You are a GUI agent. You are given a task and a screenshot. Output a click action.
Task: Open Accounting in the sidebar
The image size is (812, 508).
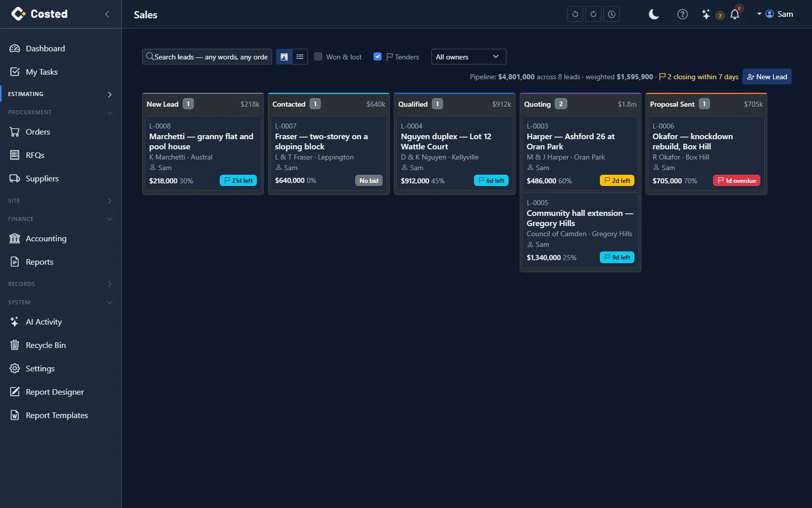[60, 239]
